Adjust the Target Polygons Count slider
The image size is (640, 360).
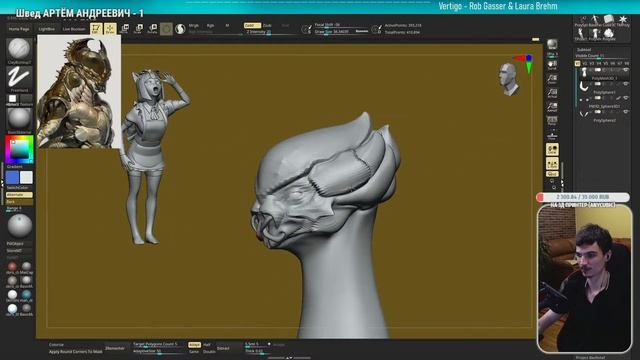coord(157,344)
